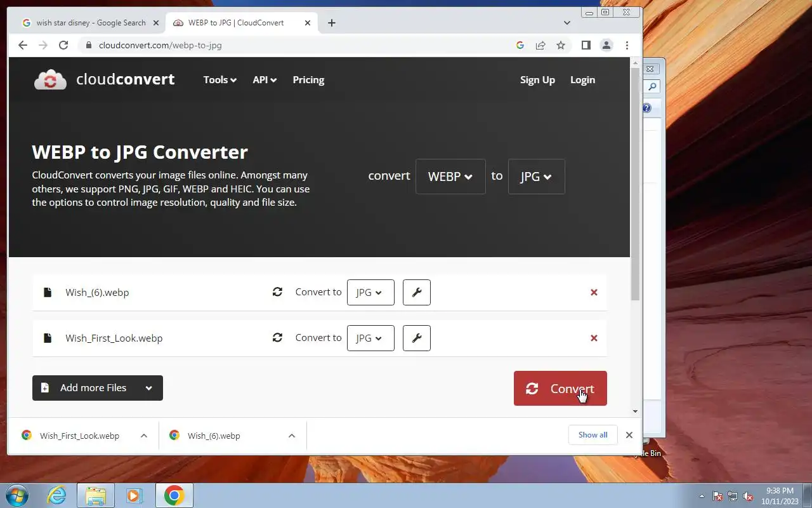Open wrench options for Wish_(6).webp
Viewport: 812px width, 508px height.
[x=417, y=292]
